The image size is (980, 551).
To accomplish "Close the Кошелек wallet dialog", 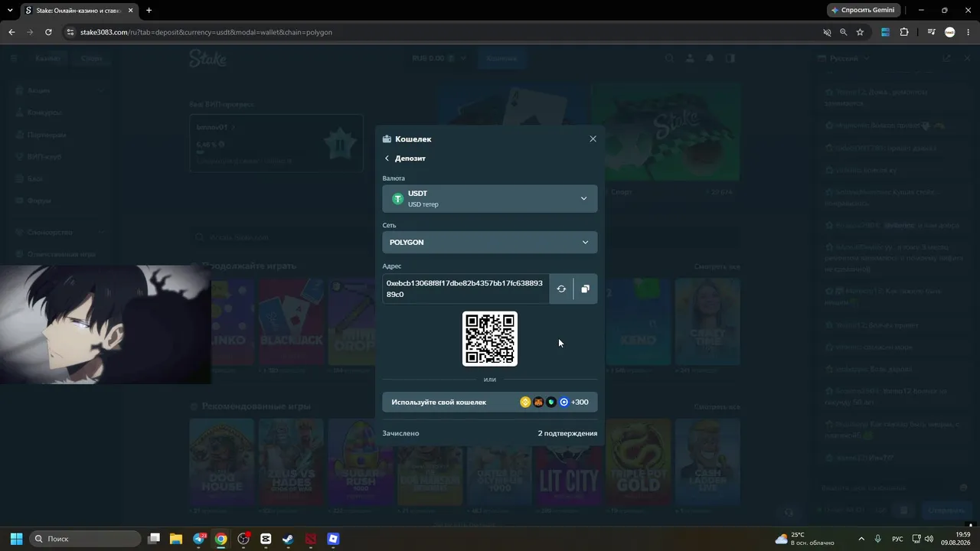I will point(593,139).
